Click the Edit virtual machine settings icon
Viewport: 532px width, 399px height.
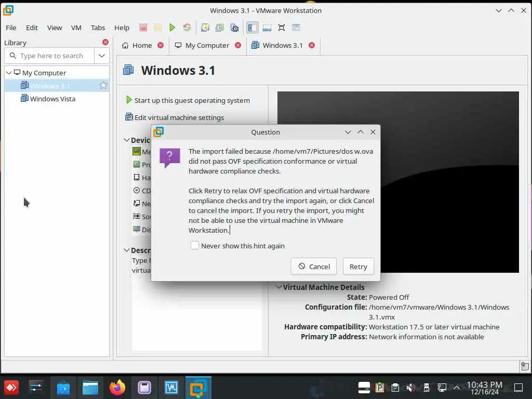129,117
